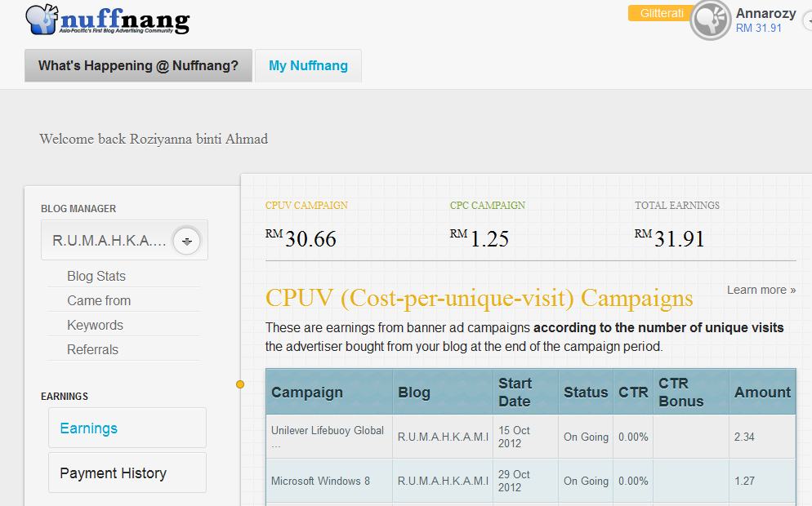
Task: Open Referrals in sidebar
Action: tap(92, 350)
